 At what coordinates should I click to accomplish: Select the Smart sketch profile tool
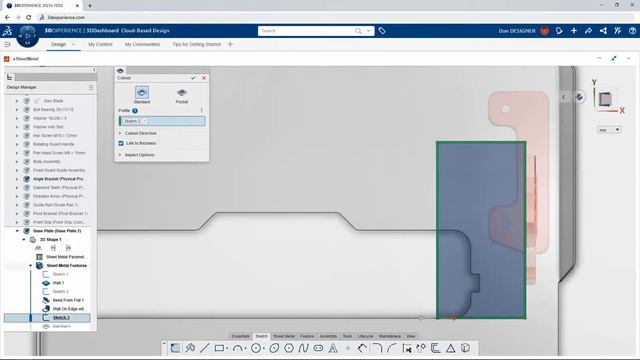point(190,348)
